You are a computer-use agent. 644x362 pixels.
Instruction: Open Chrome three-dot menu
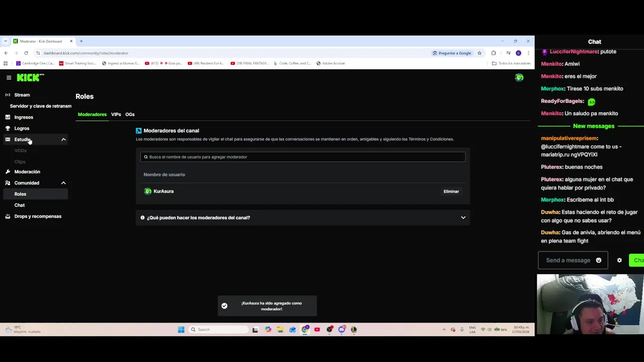528,53
